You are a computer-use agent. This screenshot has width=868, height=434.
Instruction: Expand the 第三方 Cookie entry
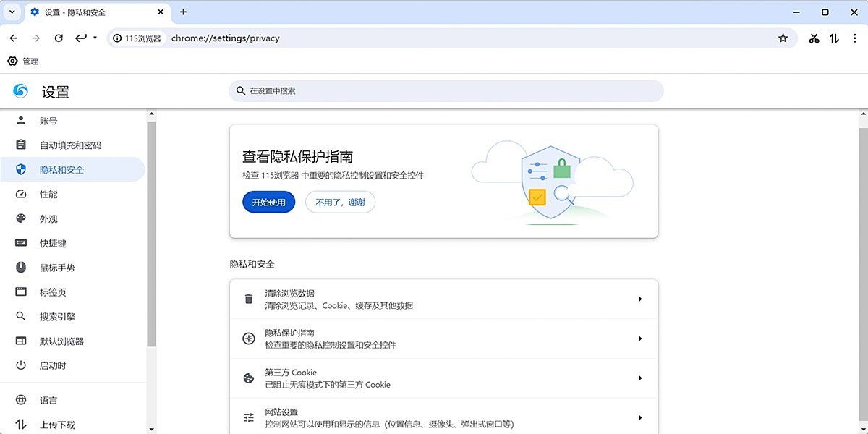[x=639, y=378]
